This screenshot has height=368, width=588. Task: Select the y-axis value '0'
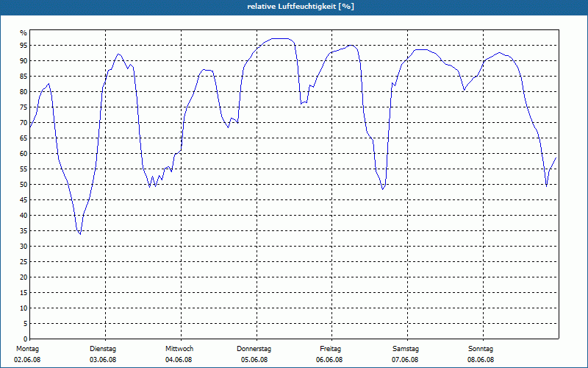click(25, 339)
